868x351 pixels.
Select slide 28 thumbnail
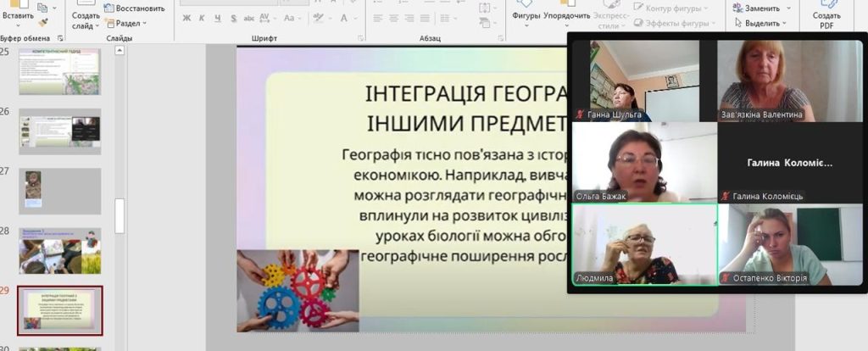pos(60,251)
